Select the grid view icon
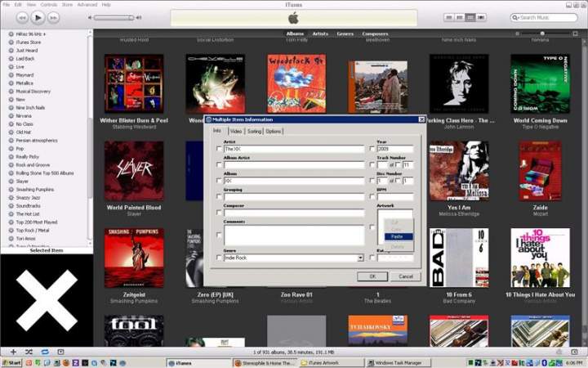Screen dimensions: 588x368 pyautogui.click(x=470, y=17)
